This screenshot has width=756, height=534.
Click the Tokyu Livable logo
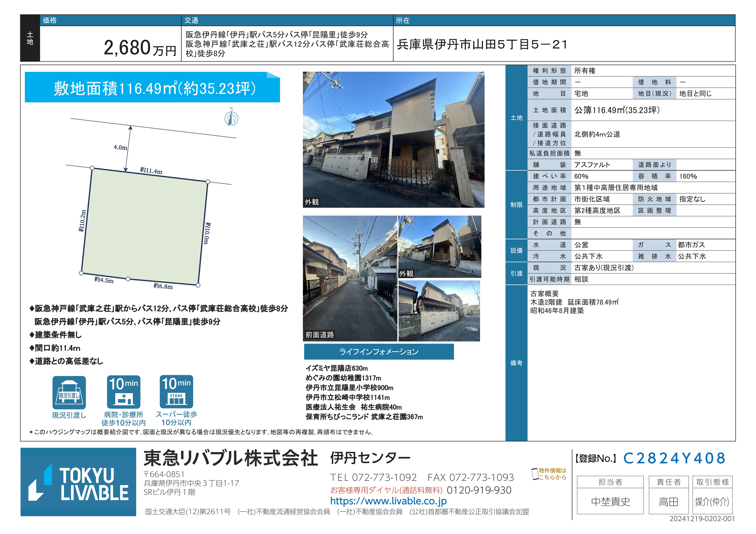[x=78, y=482]
